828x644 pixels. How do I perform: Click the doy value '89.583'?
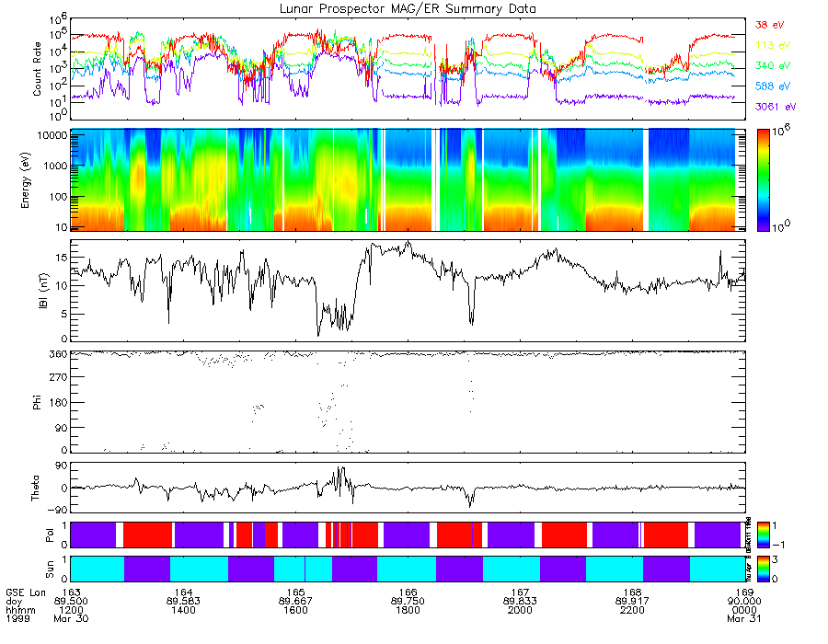click(x=183, y=602)
